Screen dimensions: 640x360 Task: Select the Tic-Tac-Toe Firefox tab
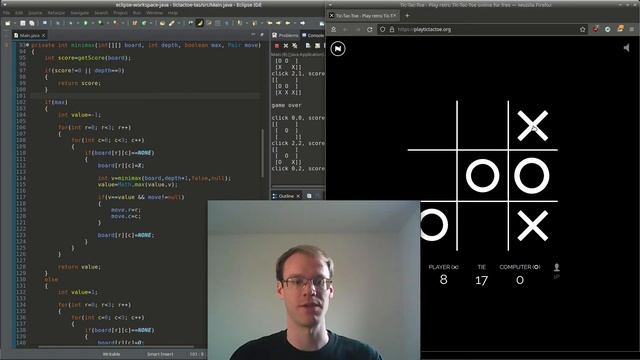pyautogui.click(x=362, y=16)
